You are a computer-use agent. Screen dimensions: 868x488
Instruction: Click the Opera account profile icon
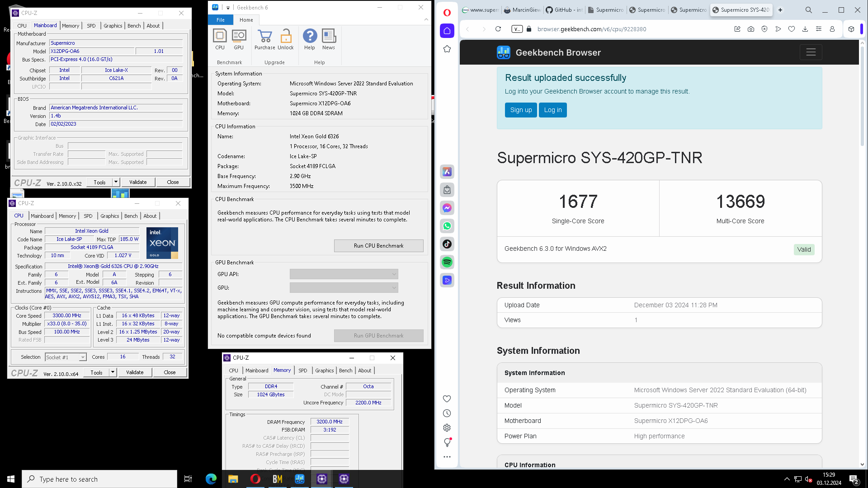tap(832, 29)
